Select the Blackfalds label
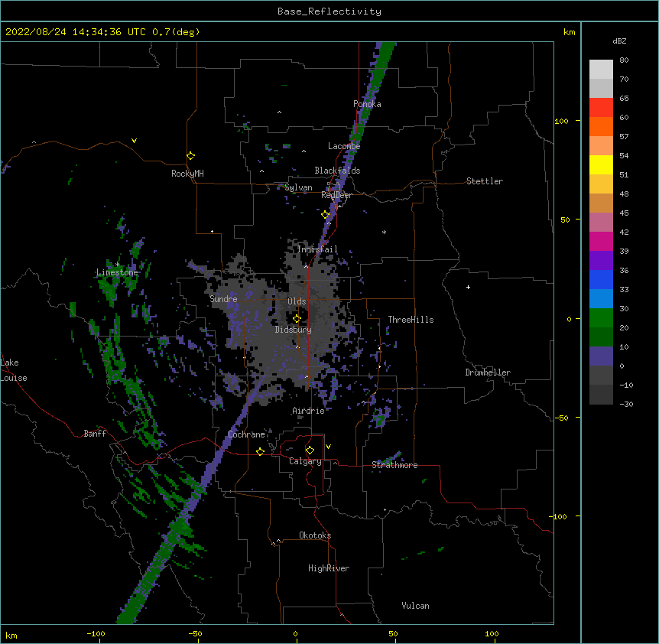The height and width of the screenshot is (644, 659). [x=337, y=171]
